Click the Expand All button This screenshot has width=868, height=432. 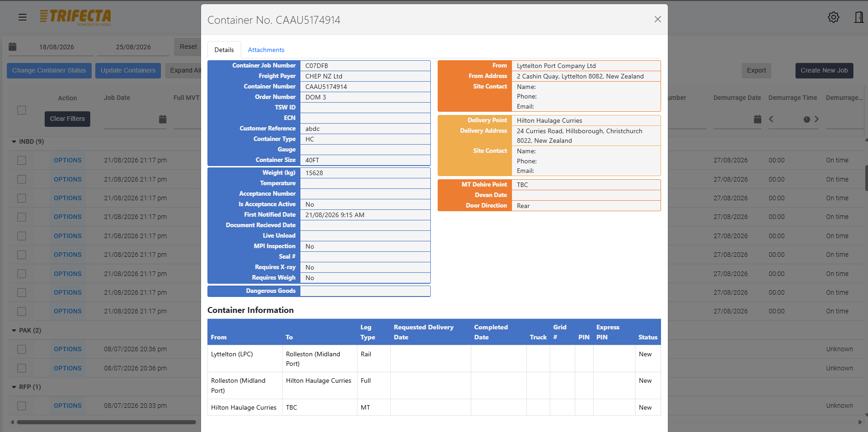click(x=183, y=70)
